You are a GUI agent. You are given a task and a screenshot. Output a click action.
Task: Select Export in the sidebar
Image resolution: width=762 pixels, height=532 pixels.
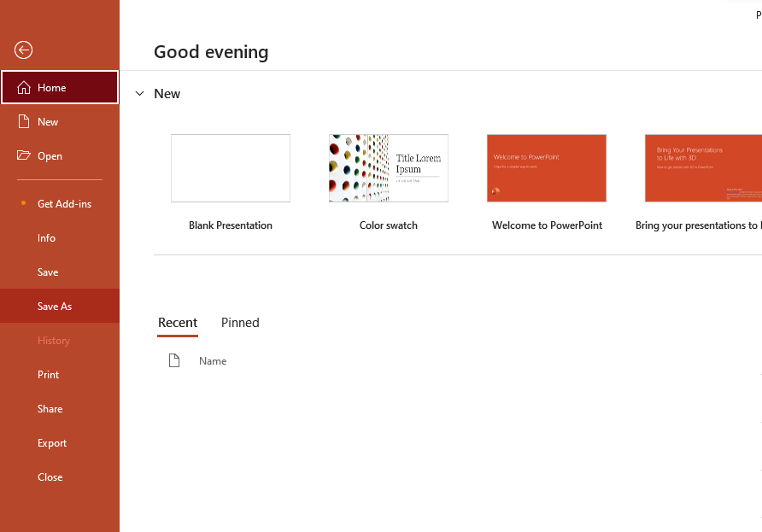(x=52, y=443)
